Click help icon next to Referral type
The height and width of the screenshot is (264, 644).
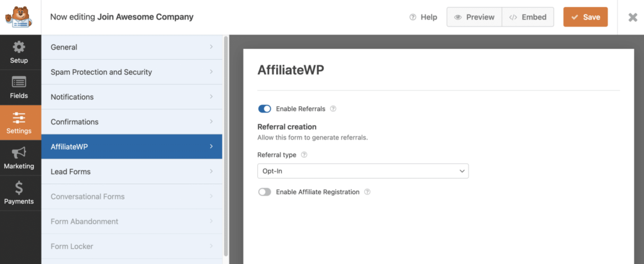(x=304, y=155)
